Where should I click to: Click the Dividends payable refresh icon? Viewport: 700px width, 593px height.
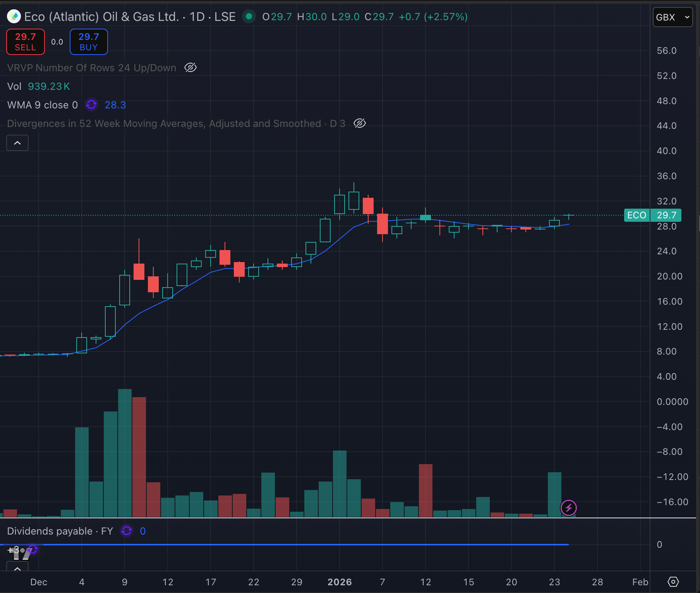tap(127, 531)
